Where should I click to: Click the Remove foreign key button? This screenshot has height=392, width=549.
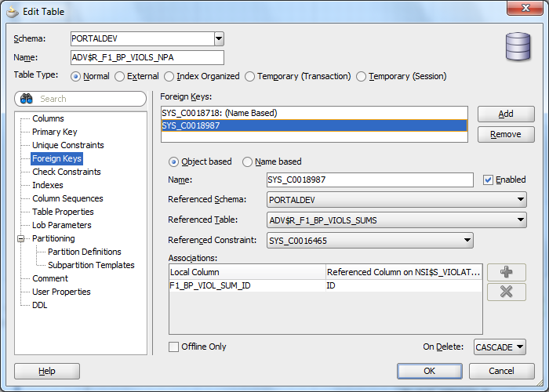coord(506,134)
